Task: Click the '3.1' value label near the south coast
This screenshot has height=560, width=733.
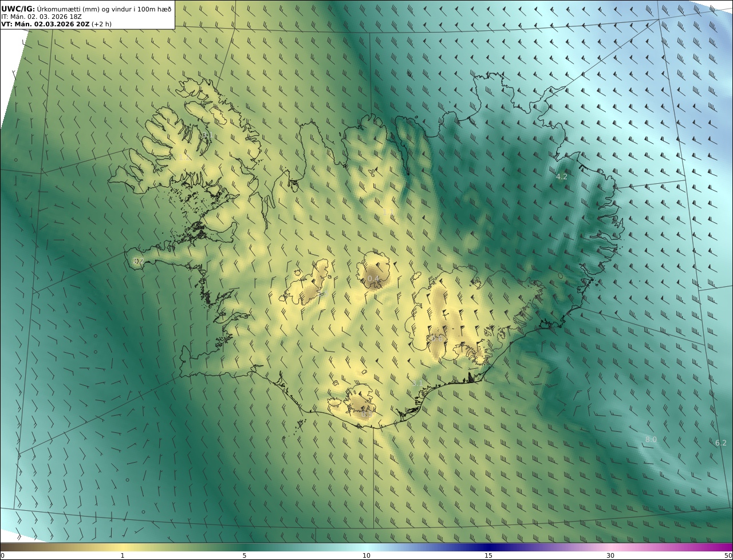Action: [417, 383]
